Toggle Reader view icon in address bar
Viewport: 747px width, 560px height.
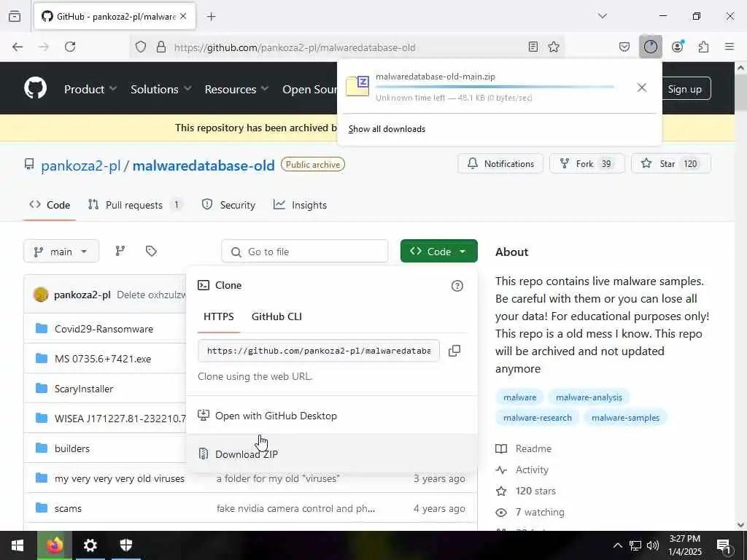[533, 47]
